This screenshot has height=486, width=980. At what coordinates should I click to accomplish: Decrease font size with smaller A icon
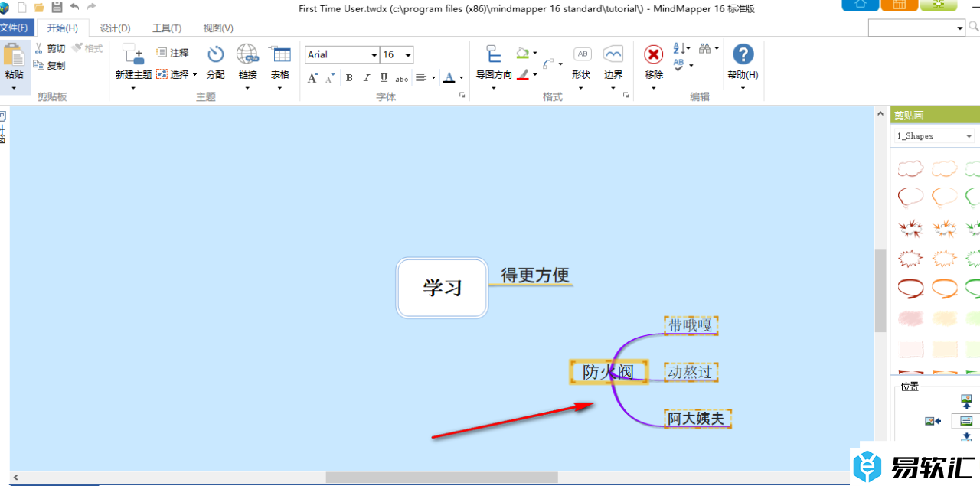pos(330,78)
